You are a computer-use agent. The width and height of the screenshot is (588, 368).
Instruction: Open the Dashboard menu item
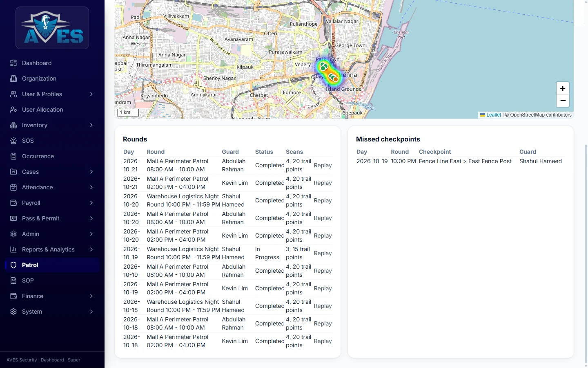[52, 63]
